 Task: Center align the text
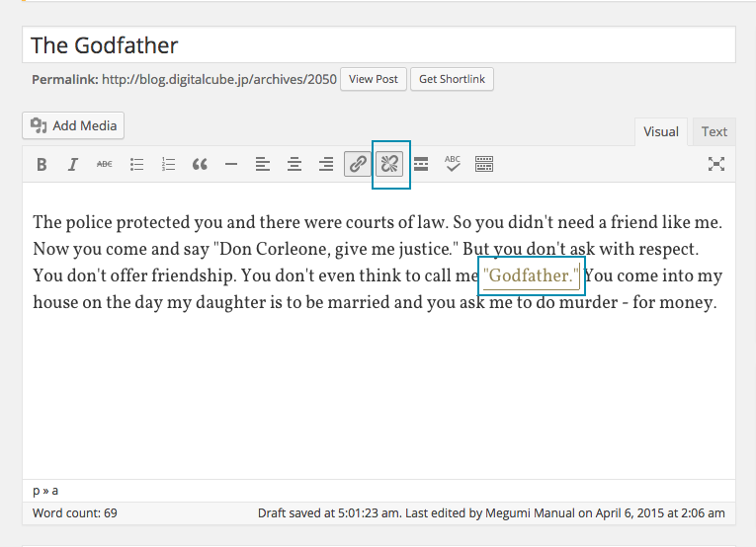(294, 165)
